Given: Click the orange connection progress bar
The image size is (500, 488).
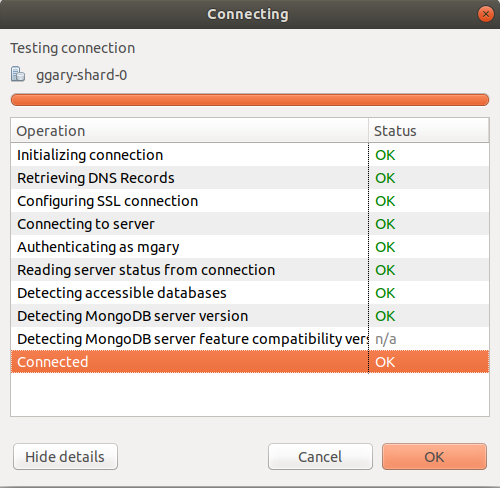Looking at the screenshot, I should coord(250,100).
